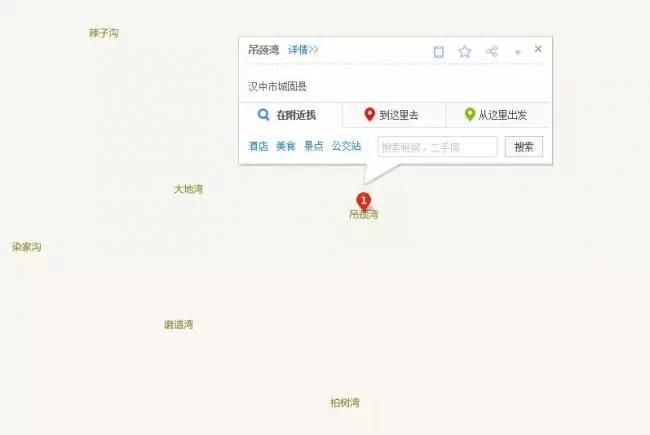Switch to 从这里出发 tab
Viewport: 650px width, 435px height.
pyautogui.click(x=497, y=115)
